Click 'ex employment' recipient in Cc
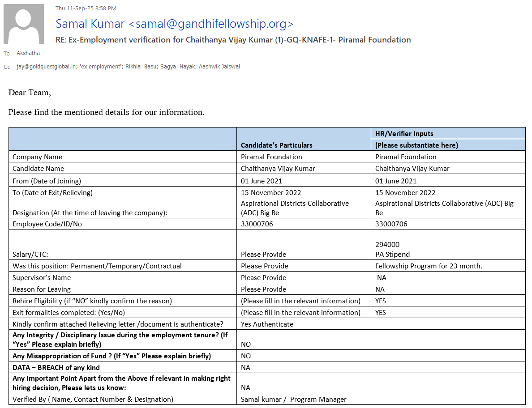This screenshot has height=408, width=532. pos(101,67)
